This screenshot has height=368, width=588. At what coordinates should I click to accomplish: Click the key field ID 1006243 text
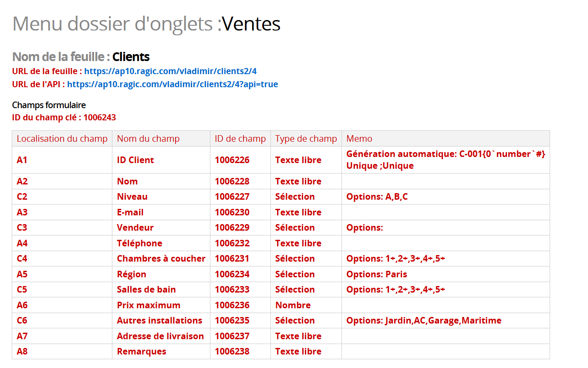(100, 117)
